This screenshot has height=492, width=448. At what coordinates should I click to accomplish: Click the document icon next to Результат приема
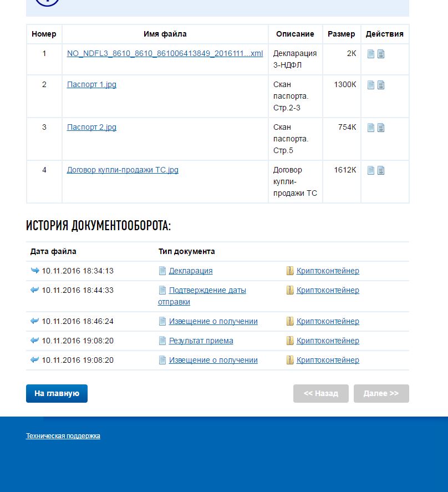click(x=162, y=341)
